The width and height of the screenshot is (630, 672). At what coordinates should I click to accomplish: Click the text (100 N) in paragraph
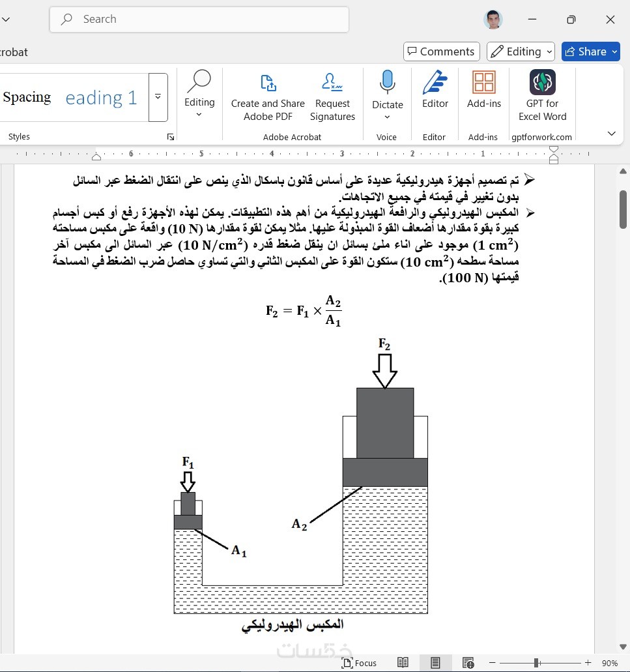point(465,278)
